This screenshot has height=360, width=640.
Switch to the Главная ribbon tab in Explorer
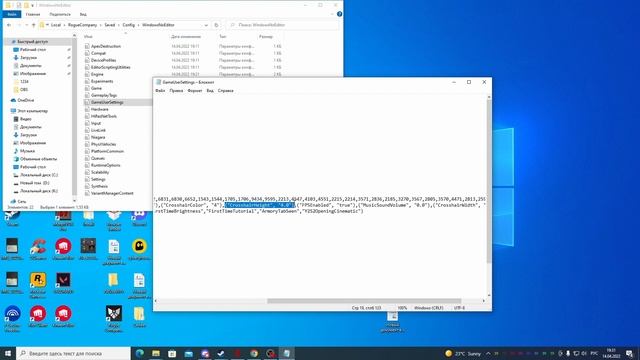click(x=33, y=14)
